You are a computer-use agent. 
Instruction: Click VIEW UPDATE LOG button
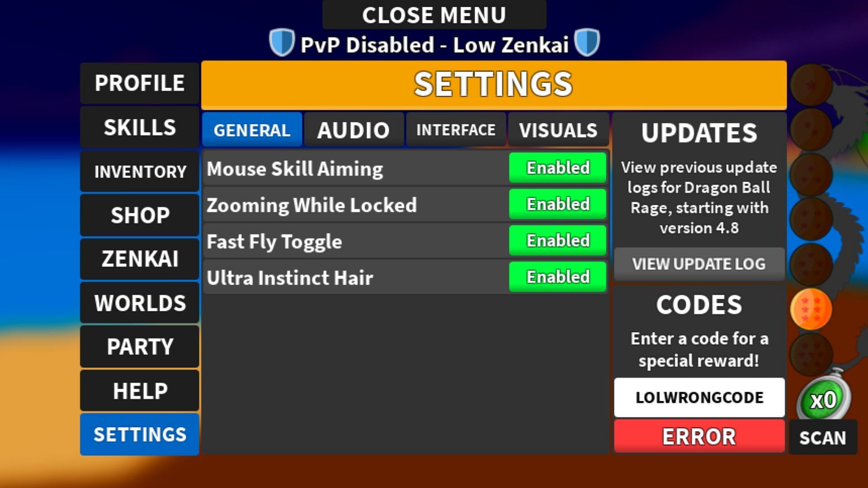(698, 264)
